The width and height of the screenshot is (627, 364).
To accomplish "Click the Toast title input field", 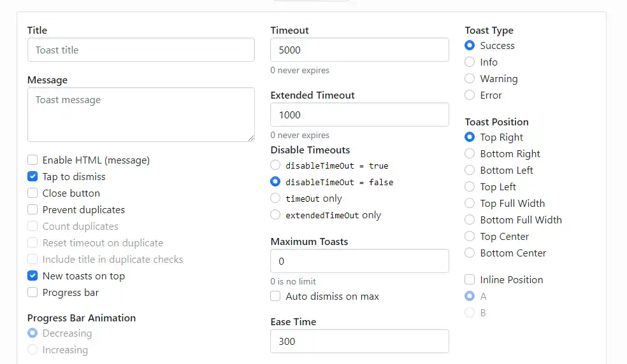I will [141, 50].
